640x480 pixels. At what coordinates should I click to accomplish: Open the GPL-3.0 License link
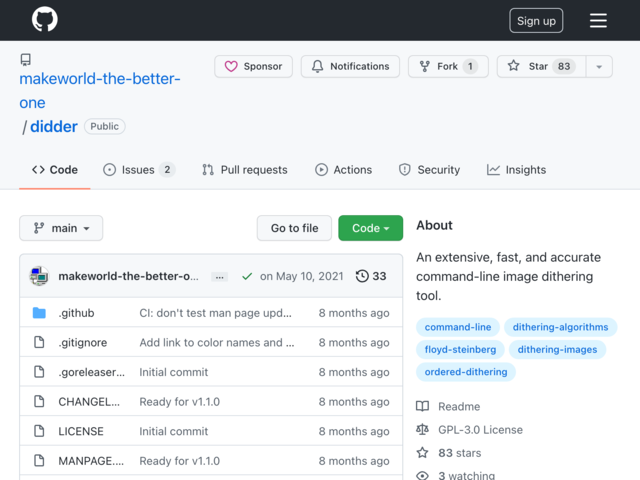(x=469, y=430)
